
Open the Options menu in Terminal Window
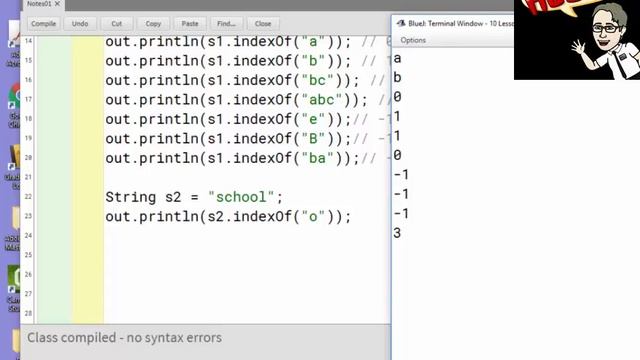point(413,40)
